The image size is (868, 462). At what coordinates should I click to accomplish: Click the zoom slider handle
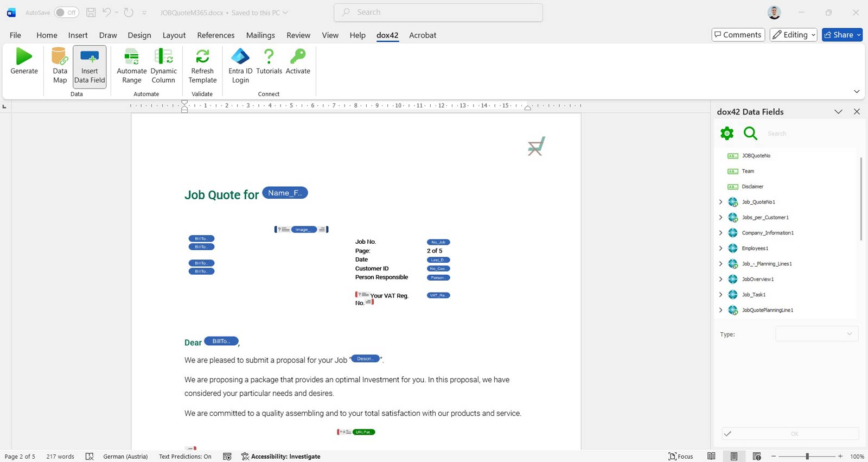click(x=807, y=457)
